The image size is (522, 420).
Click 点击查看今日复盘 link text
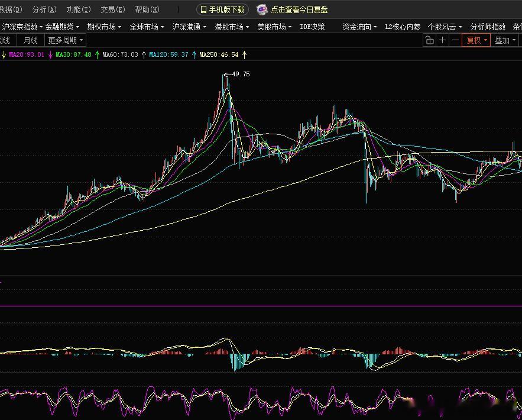(299, 9)
